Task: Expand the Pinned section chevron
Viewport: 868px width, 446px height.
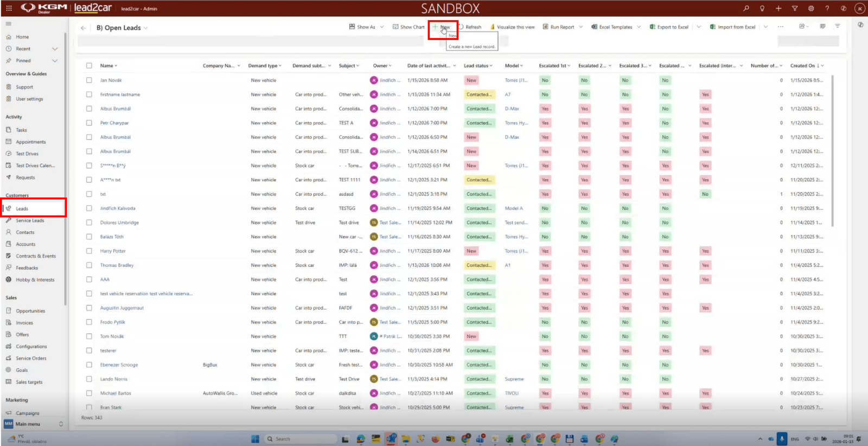Action: [55, 61]
